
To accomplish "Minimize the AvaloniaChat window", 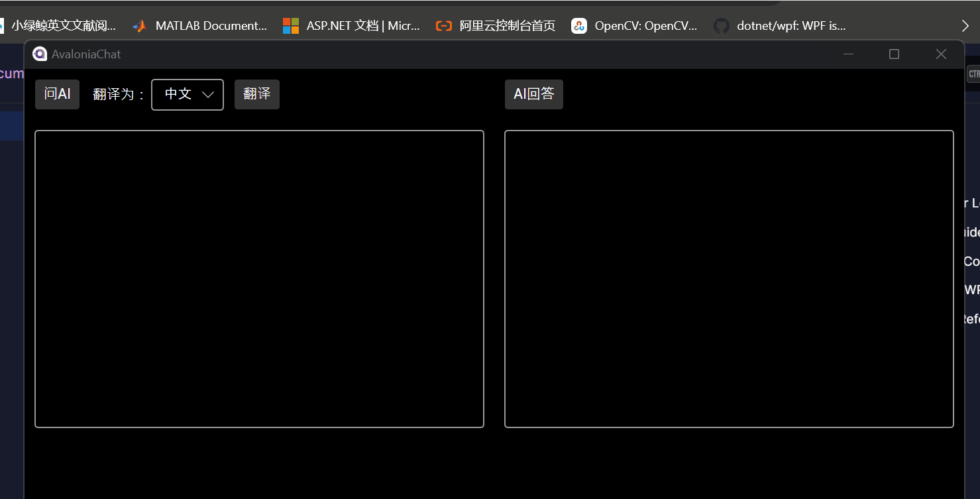I will tap(848, 54).
